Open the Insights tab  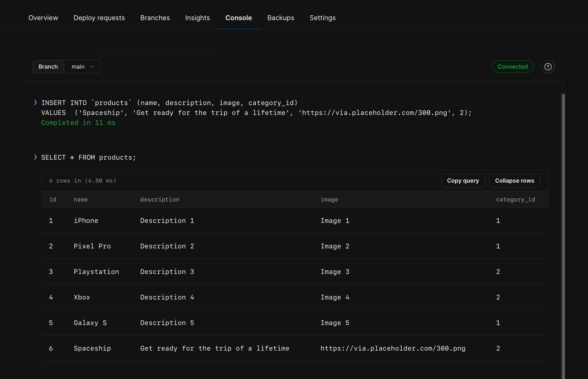coord(197,18)
